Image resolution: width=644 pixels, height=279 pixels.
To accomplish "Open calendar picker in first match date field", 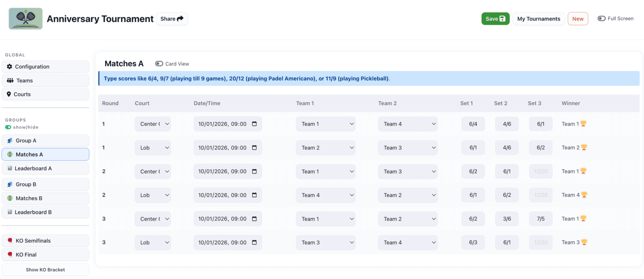I will 254,124.
